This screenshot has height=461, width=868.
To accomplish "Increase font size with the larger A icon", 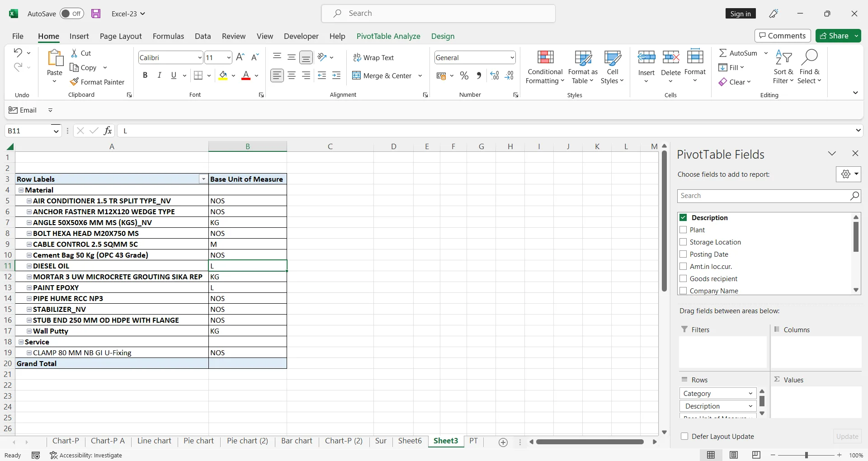I will click(241, 57).
